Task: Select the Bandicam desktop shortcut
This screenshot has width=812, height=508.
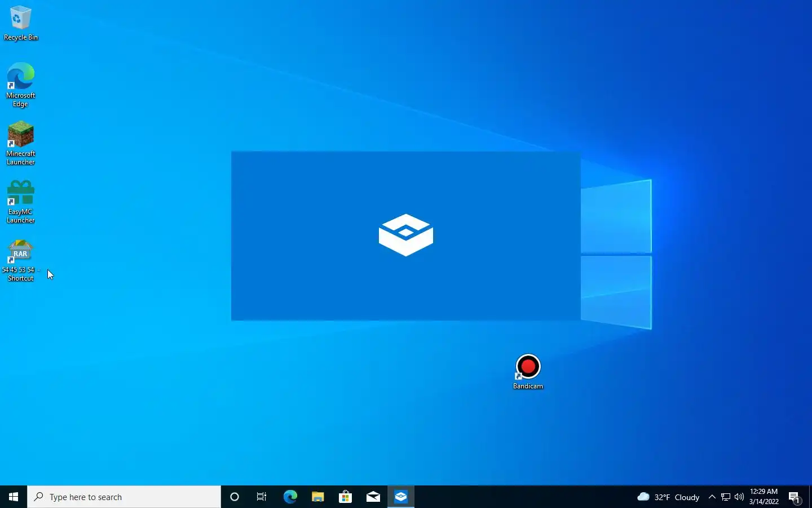Action: click(x=528, y=372)
